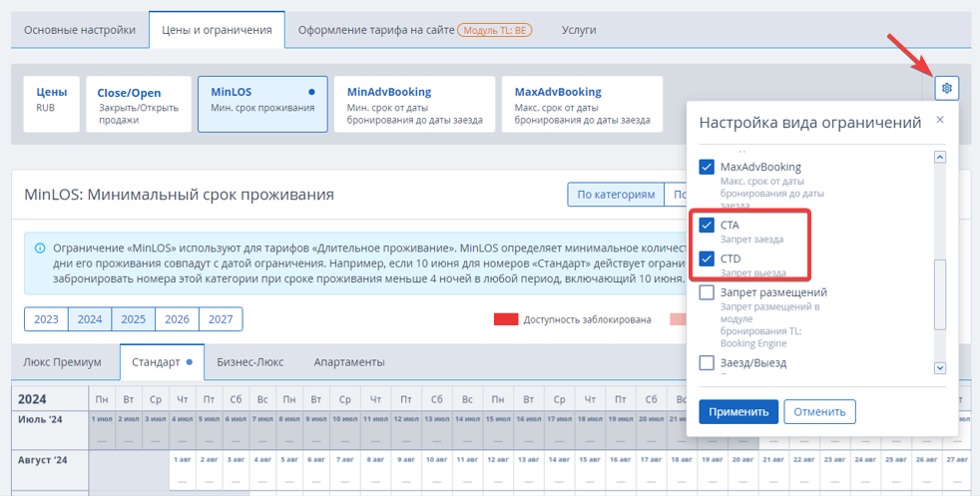The image size is (980, 496).
Task: Click the Отменить button
Action: click(x=819, y=411)
